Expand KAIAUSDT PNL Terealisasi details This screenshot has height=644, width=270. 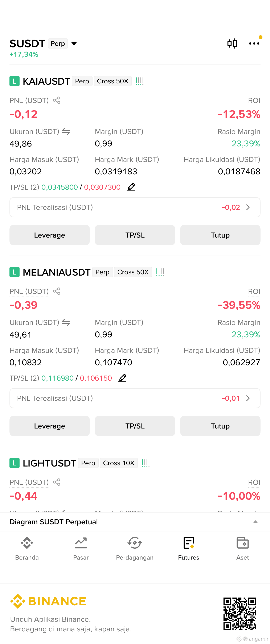[x=135, y=207]
